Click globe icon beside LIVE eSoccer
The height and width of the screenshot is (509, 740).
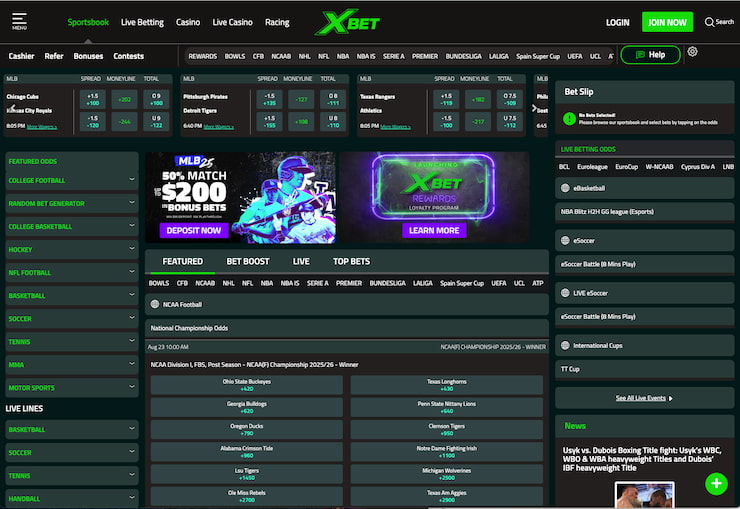(x=565, y=292)
